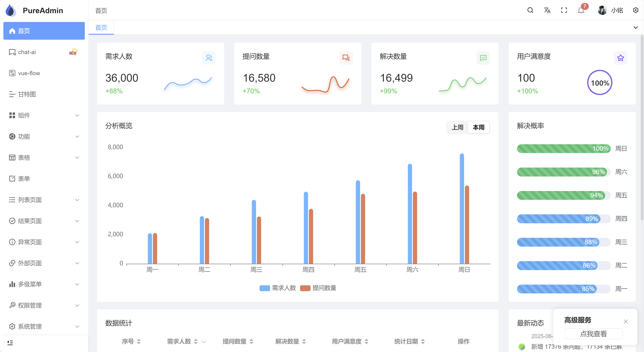Screen dimensions: 644x352
Task: Open the tabs dropdown chevron at right
Action: pyautogui.click(x=636, y=28)
